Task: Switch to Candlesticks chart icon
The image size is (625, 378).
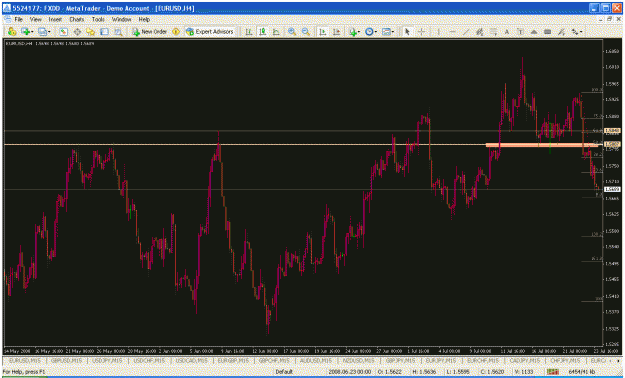Action: click(263, 32)
